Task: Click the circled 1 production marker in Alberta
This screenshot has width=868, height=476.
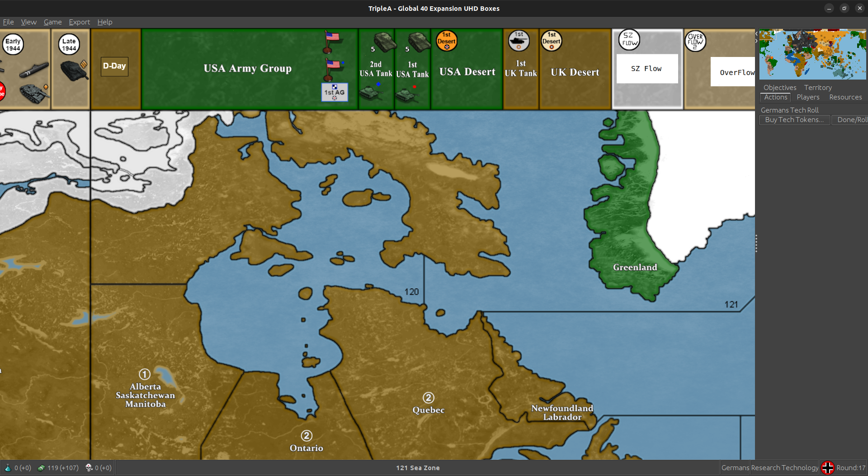Action: pos(145,374)
